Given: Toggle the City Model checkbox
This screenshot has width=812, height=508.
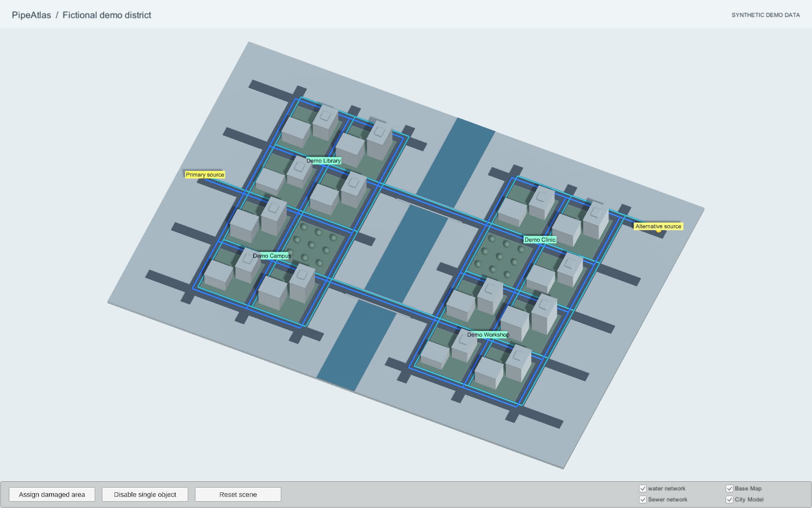Looking at the screenshot, I should [730, 500].
